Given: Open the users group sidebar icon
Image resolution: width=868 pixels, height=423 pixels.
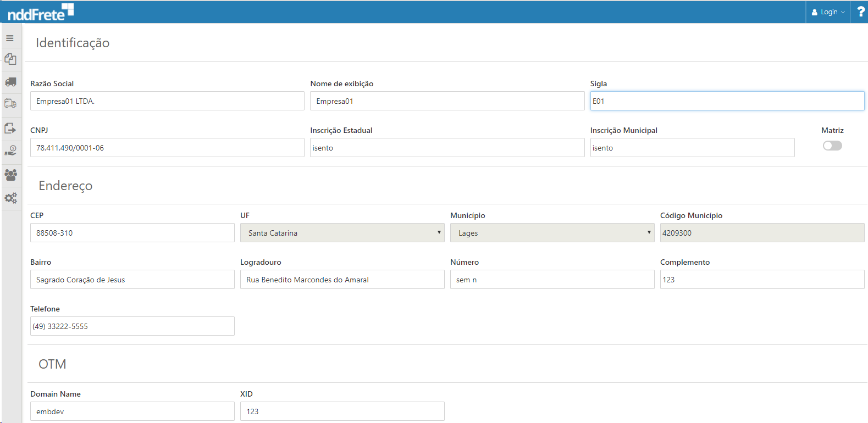Looking at the screenshot, I should pyautogui.click(x=10, y=175).
